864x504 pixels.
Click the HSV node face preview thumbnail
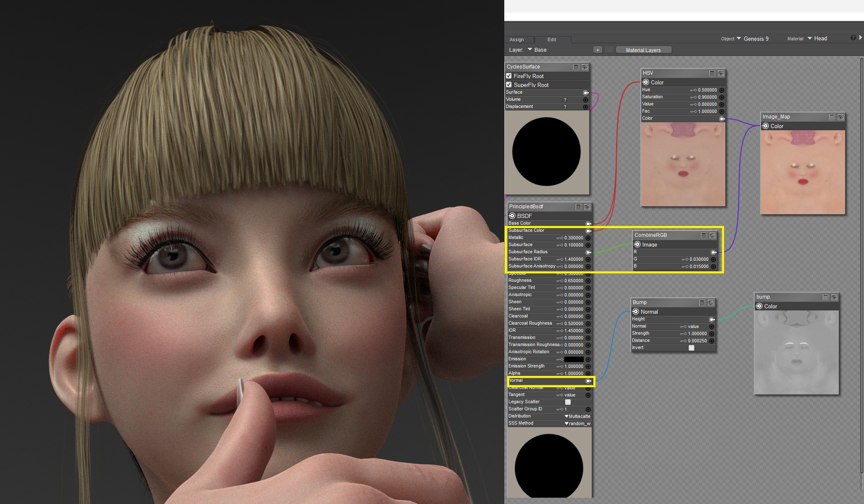pos(683,164)
